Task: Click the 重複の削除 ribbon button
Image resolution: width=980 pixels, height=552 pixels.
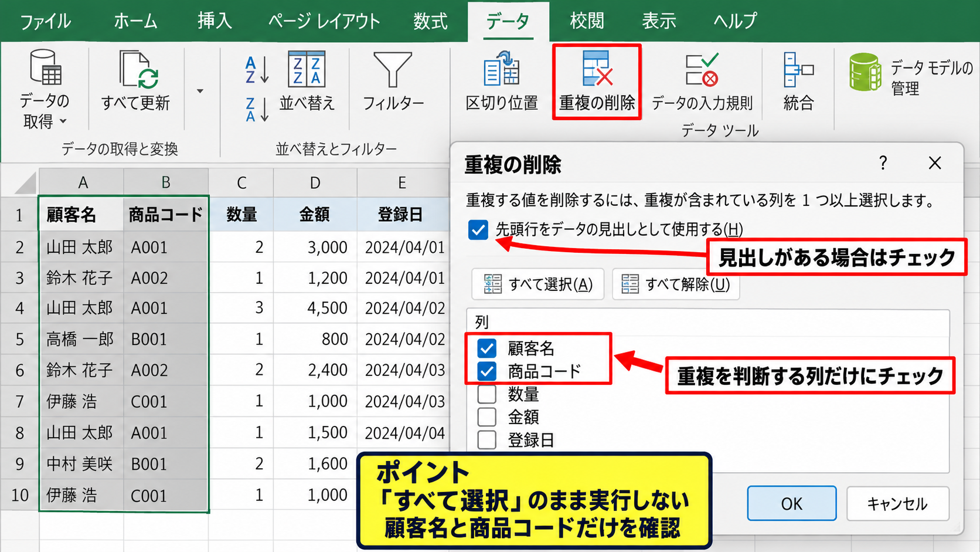Action: click(597, 82)
